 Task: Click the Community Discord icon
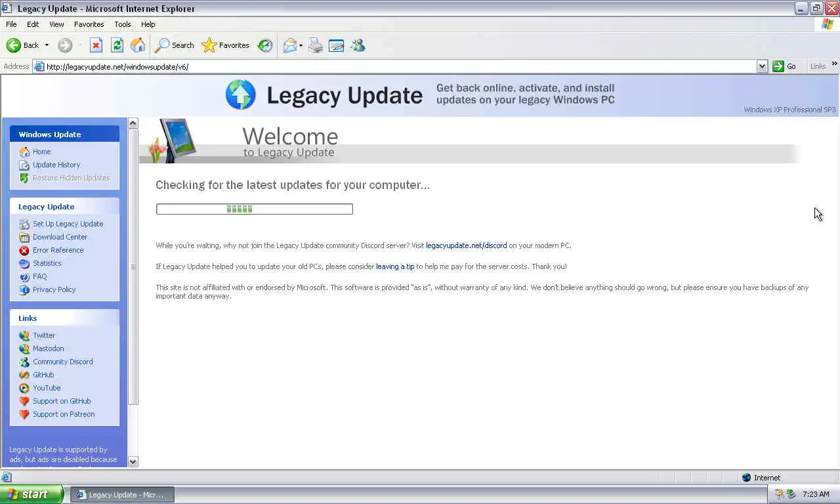click(x=24, y=362)
